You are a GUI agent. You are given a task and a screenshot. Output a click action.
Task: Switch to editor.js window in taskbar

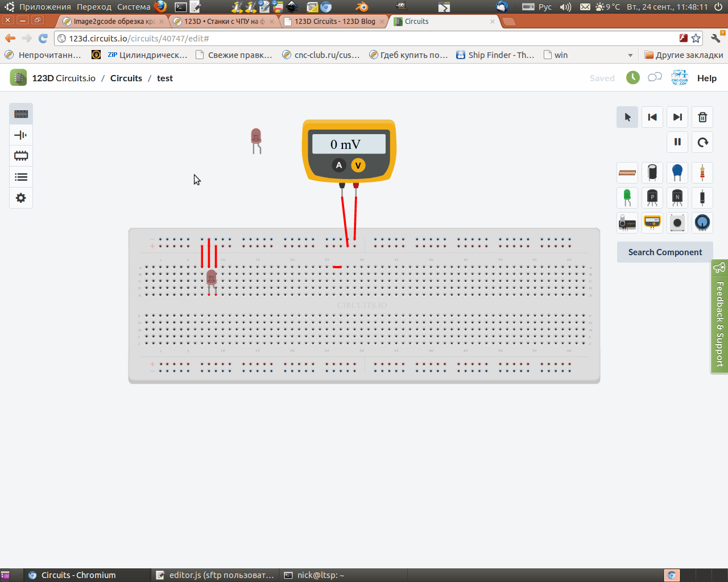pos(215,575)
